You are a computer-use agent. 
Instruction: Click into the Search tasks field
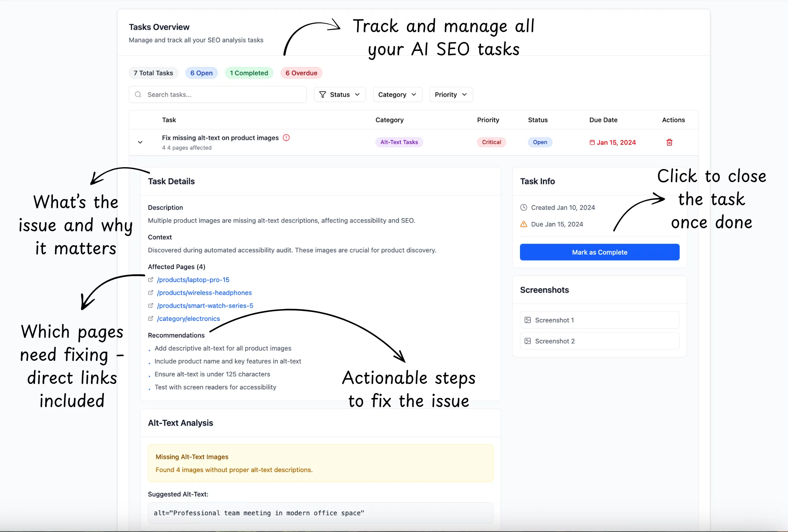(223, 95)
